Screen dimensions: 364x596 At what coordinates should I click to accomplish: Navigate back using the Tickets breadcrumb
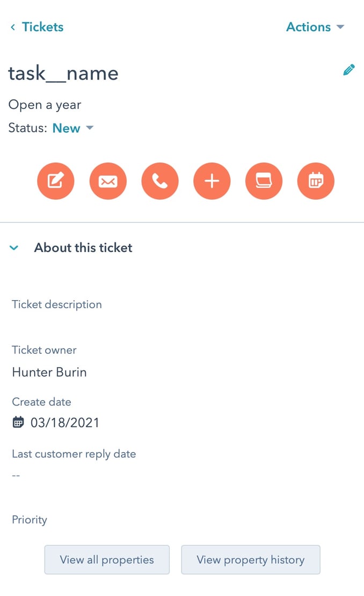(x=42, y=27)
